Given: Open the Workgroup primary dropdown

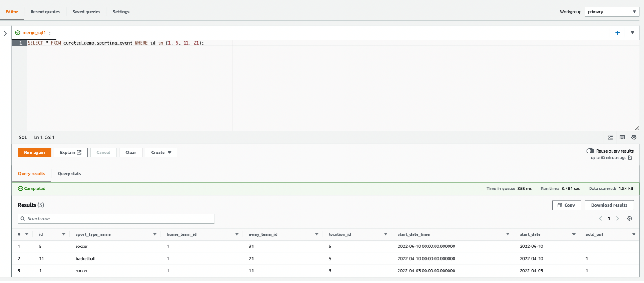Looking at the screenshot, I should coord(612,12).
